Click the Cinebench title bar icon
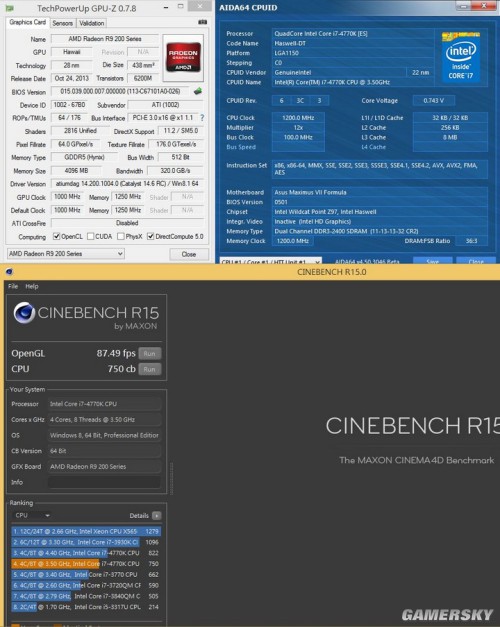The width and height of the screenshot is (500, 627). (9, 272)
